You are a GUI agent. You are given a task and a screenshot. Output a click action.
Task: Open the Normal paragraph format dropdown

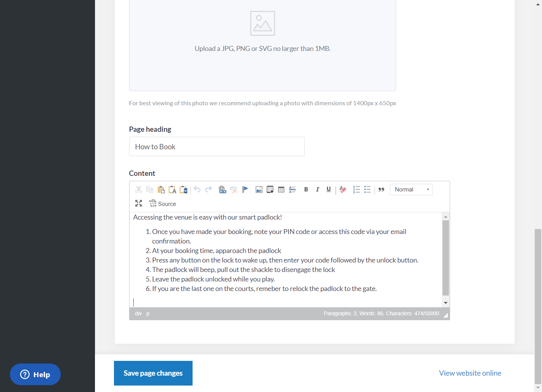411,190
